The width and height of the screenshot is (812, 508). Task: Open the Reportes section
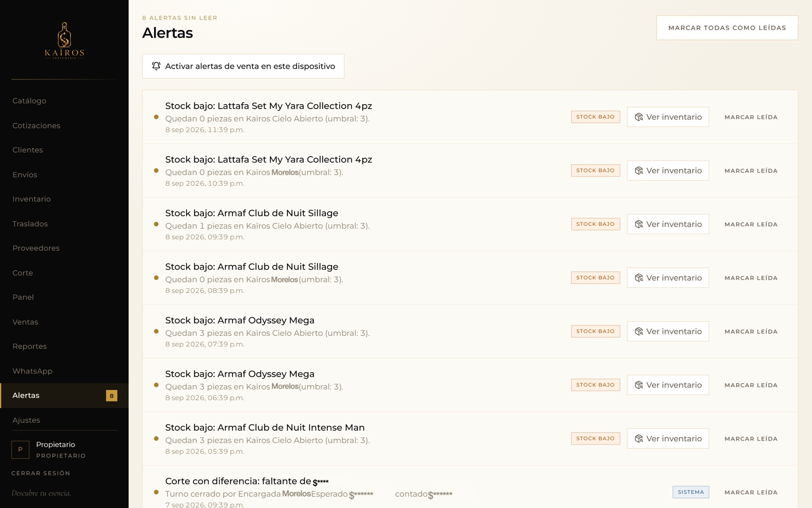(30, 346)
